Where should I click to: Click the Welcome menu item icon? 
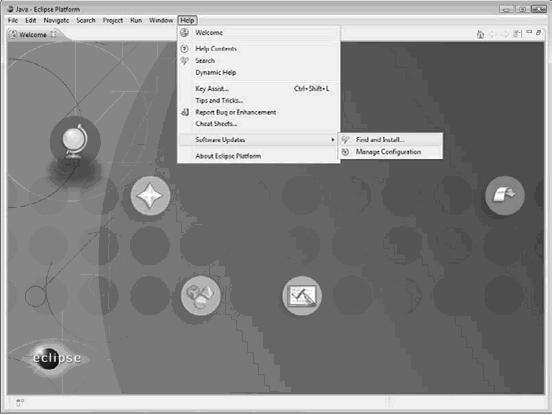[x=184, y=32]
